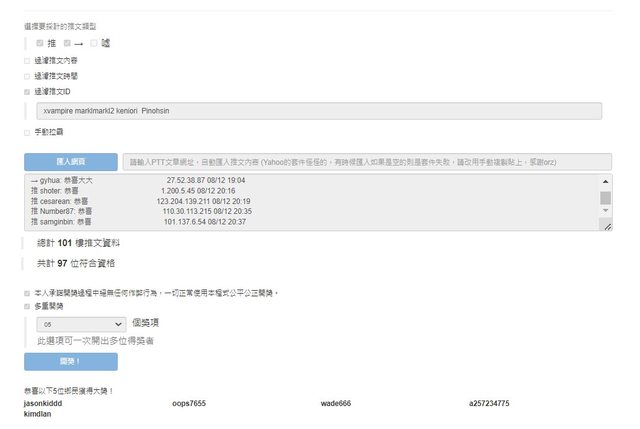Image resolution: width=640 pixels, height=429 pixels.
Task: Click winner name oops7655
Action: tap(189, 403)
